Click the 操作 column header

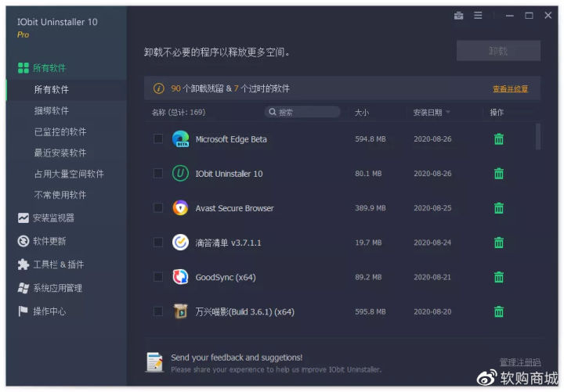click(497, 113)
